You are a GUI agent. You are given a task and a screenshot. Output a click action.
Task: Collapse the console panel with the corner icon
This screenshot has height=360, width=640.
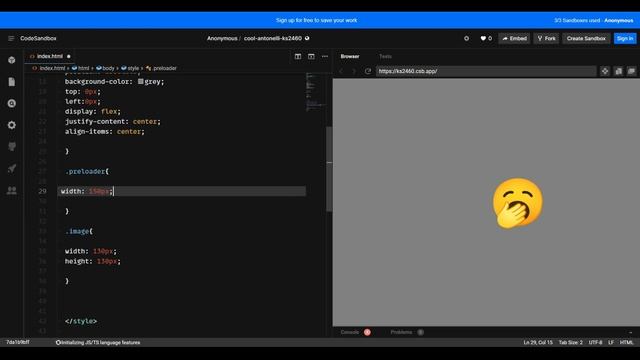[631, 332]
